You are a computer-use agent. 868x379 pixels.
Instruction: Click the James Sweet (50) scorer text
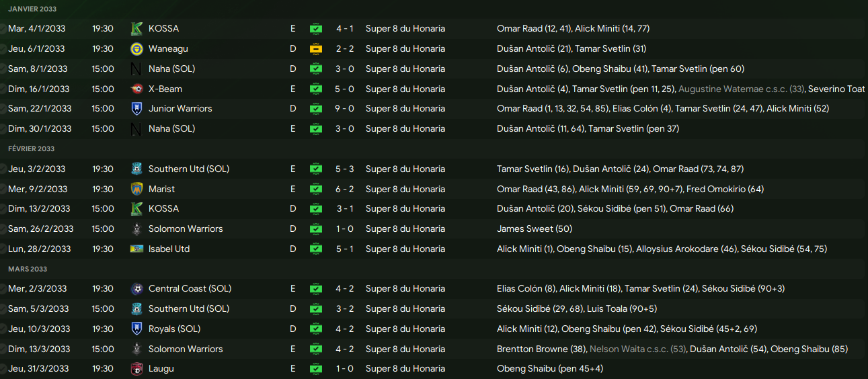(x=525, y=229)
